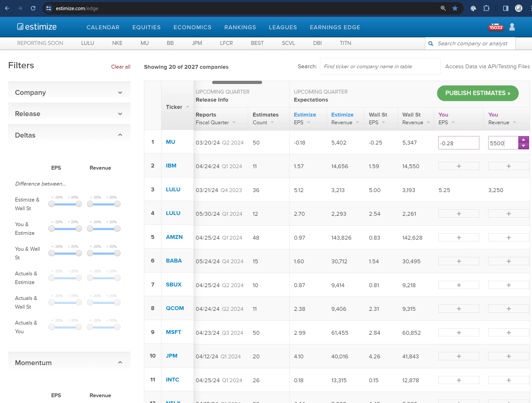Open browser extensions puzzle icon
The image size is (532, 403).
pyautogui.click(x=486, y=8)
